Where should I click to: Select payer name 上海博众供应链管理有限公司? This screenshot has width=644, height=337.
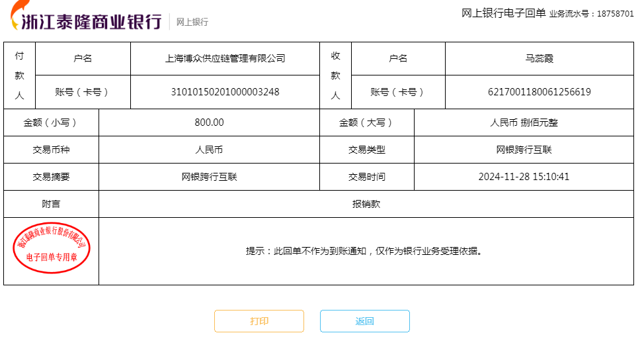225,58
